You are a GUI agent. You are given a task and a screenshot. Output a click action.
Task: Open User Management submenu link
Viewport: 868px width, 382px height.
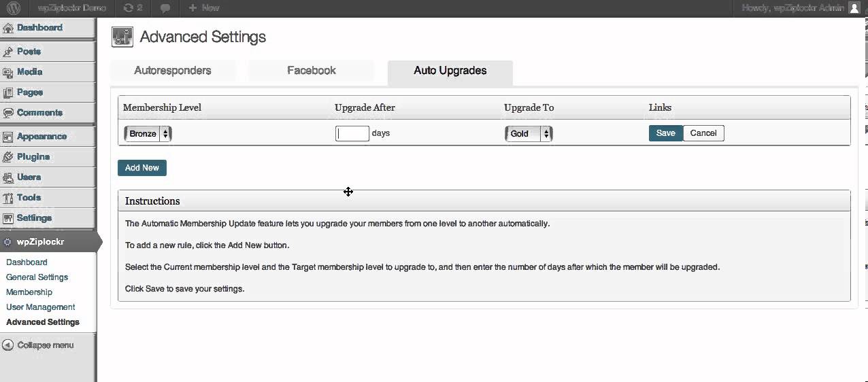(x=40, y=307)
